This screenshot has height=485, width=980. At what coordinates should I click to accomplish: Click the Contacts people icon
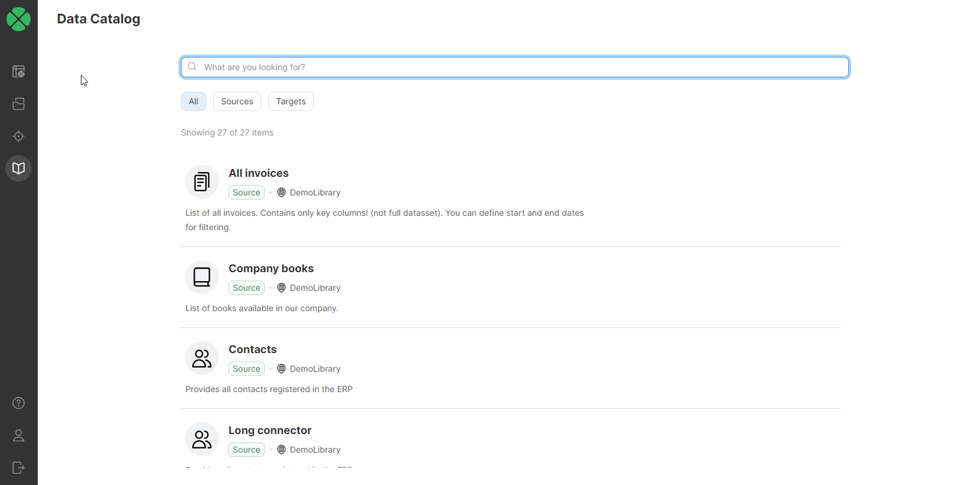coord(202,358)
